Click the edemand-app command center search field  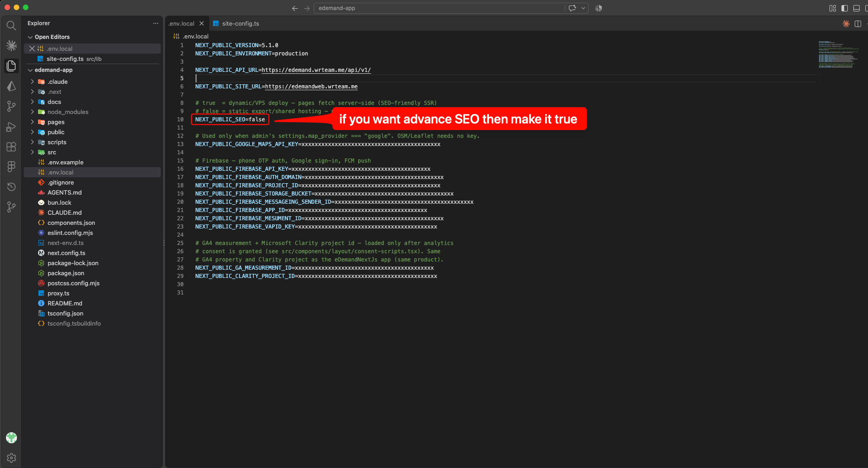pyautogui.click(x=439, y=8)
